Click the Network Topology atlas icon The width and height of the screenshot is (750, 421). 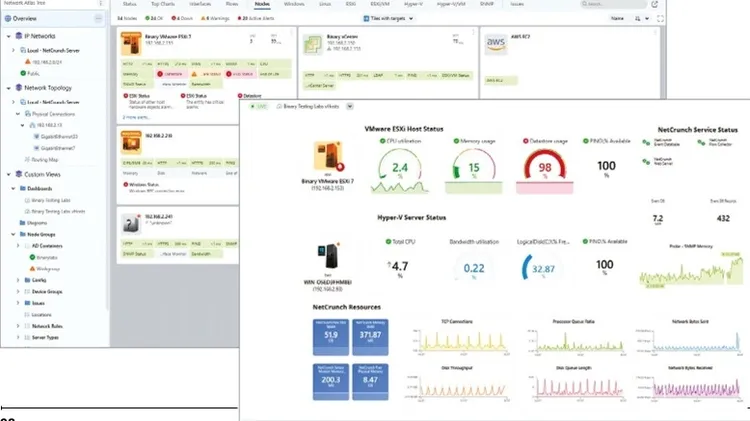tap(19, 88)
